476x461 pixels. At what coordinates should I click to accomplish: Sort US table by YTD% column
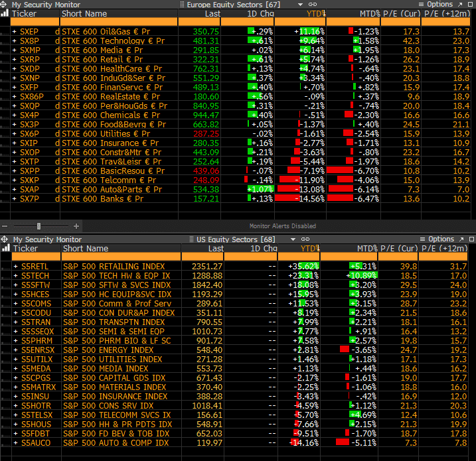pyautogui.click(x=310, y=248)
